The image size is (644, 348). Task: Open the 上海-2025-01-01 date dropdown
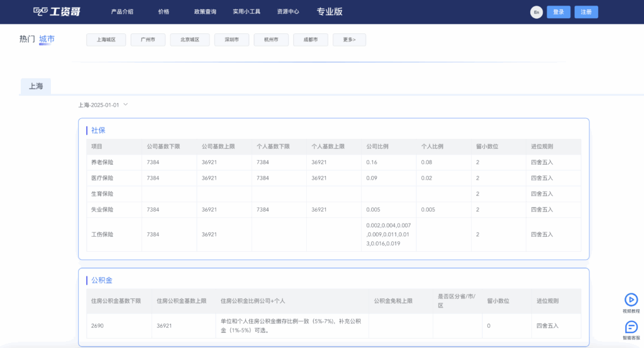(x=103, y=105)
